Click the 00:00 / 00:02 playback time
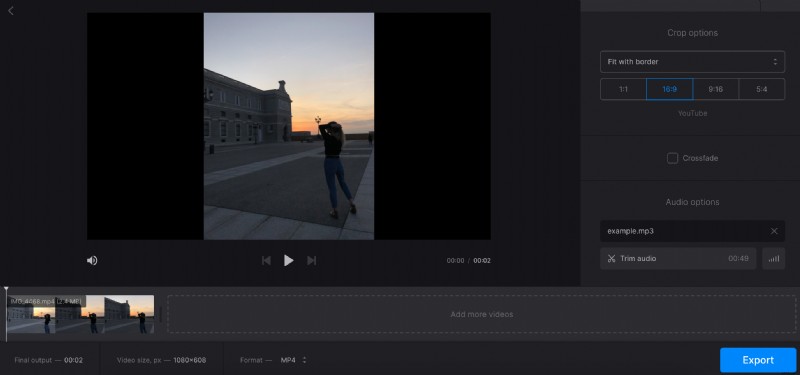This screenshot has height=375, width=800. (x=468, y=261)
